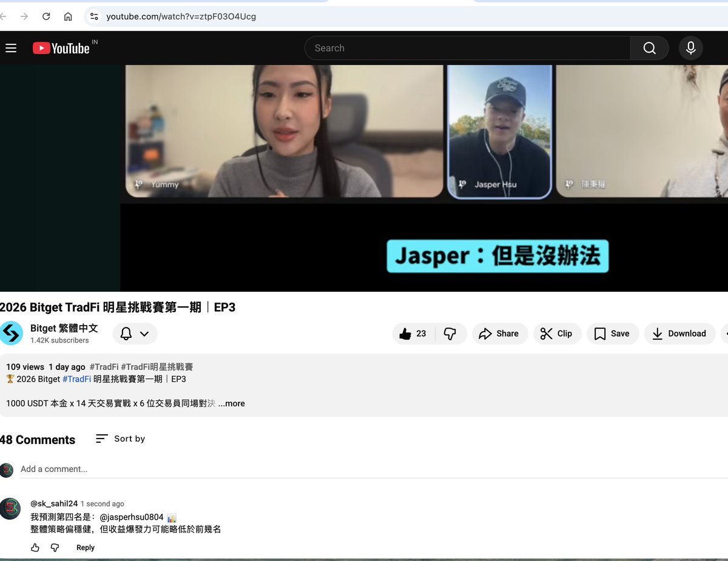
Task: Open the YouTube hamburger guide menu
Action: 11,48
